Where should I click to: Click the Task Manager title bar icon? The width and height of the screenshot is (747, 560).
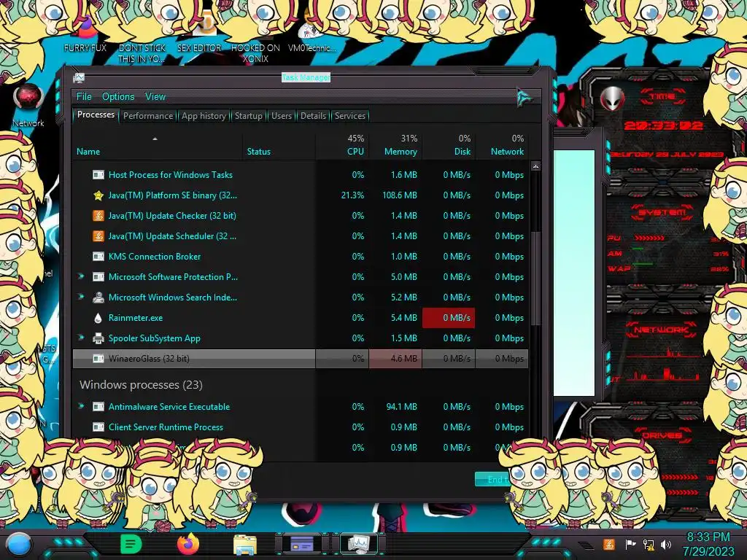click(x=79, y=77)
